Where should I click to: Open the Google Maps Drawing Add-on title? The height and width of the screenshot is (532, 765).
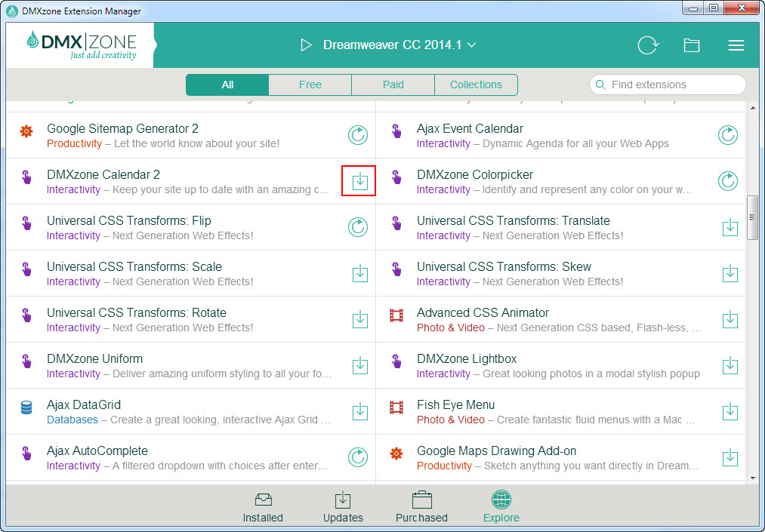coord(497,451)
